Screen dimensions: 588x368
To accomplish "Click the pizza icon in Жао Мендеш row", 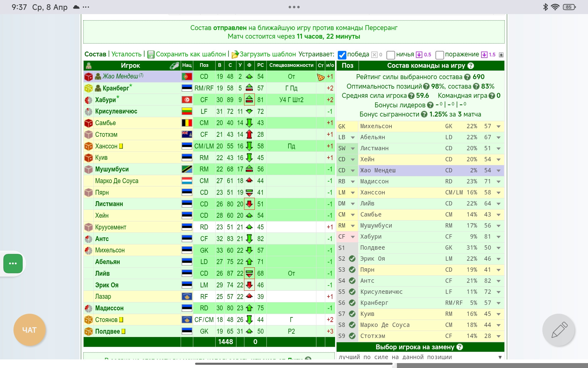I will click(321, 77).
